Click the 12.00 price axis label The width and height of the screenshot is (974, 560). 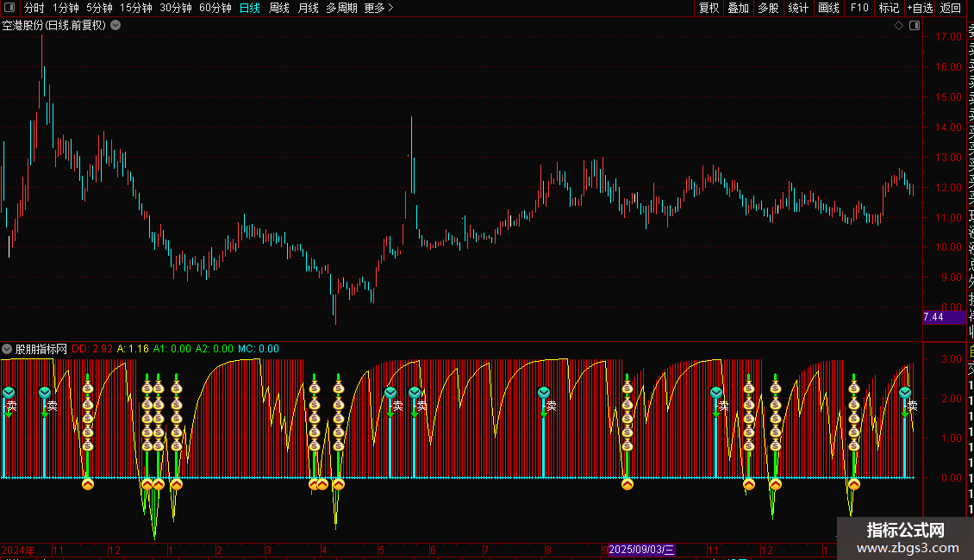948,188
